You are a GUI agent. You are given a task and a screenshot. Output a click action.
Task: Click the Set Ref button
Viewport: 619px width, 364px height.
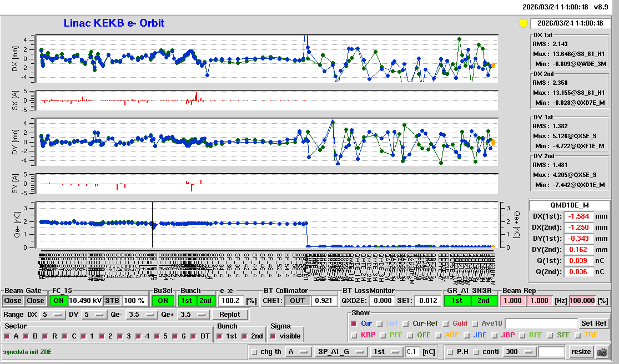click(x=593, y=323)
